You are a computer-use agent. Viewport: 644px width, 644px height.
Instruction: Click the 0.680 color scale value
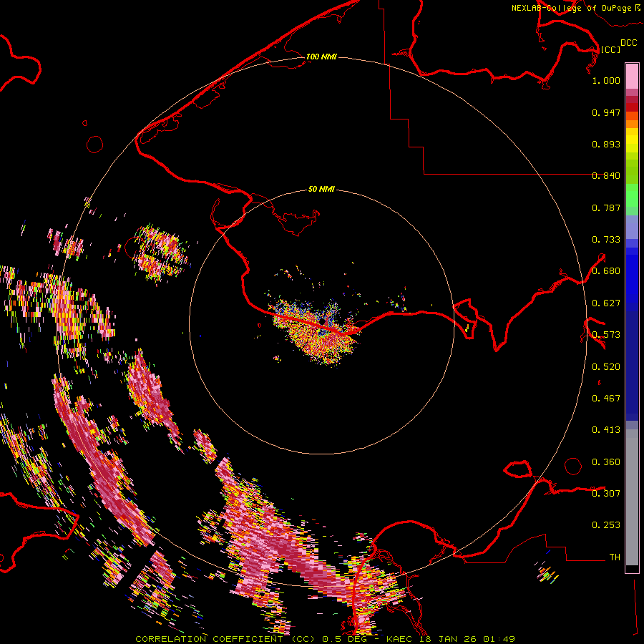click(x=606, y=271)
